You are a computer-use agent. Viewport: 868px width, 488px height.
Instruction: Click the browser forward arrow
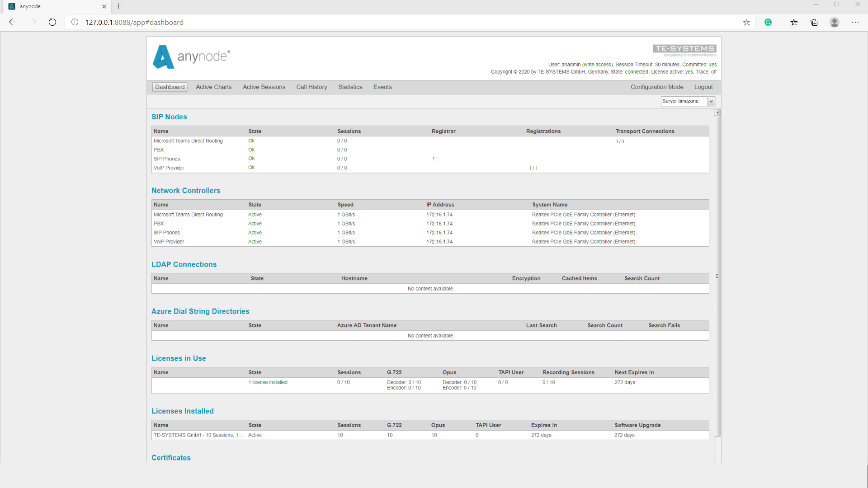(33, 22)
